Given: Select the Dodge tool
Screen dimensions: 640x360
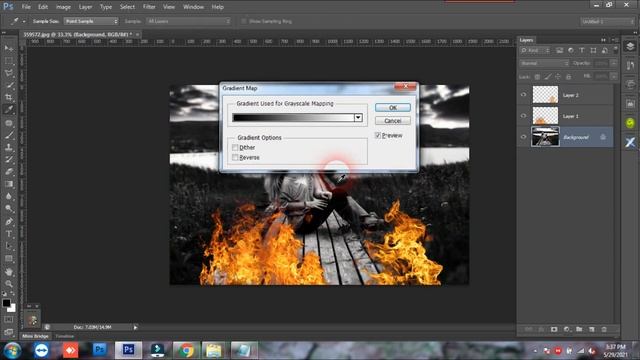Looking at the screenshot, I should click(x=9, y=208).
